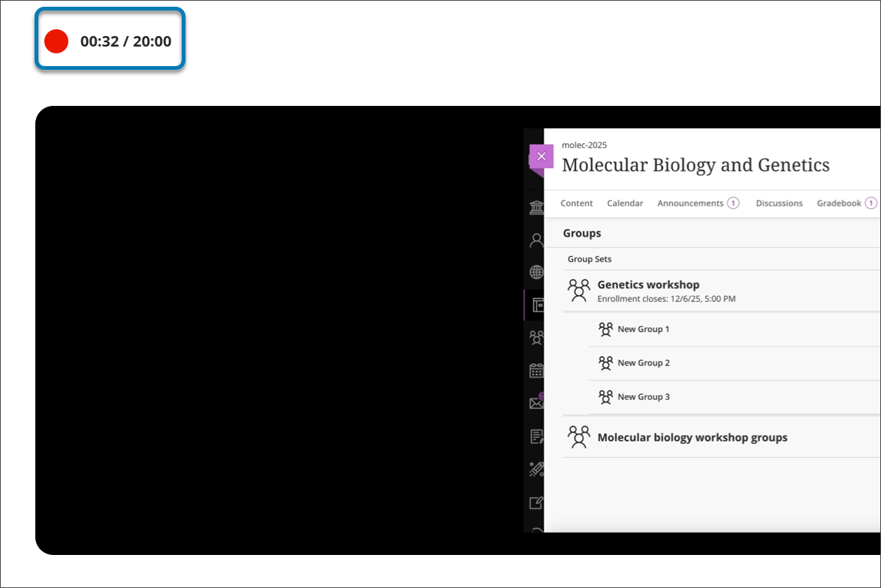
Task: Open the Tools wand icon
Action: [536, 469]
